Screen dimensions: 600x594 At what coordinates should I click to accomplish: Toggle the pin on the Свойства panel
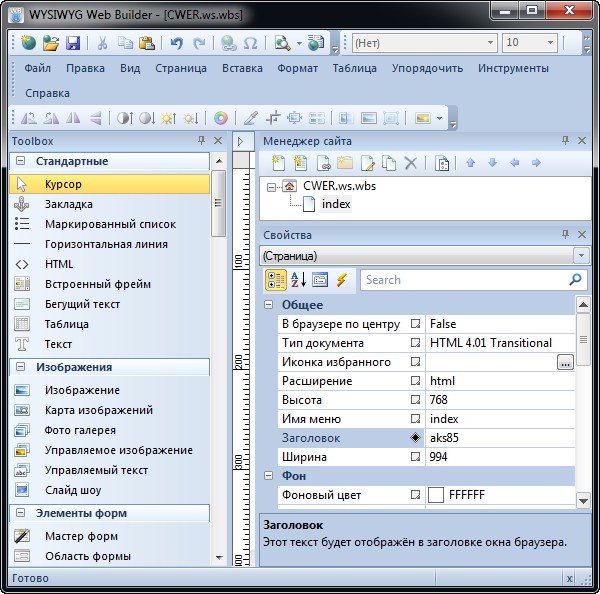click(565, 234)
